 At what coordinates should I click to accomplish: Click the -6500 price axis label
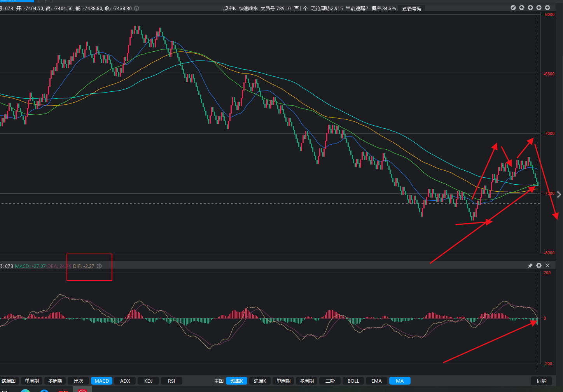[x=549, y=74]
